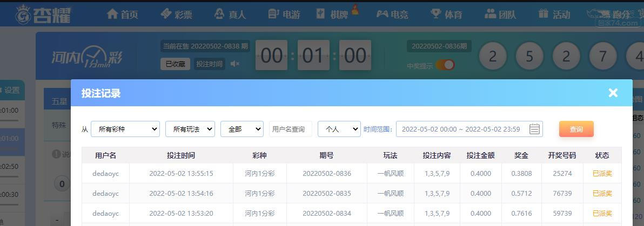
Task: Expand the 所有彩种 lottery type dropdown
Action: 125,129
